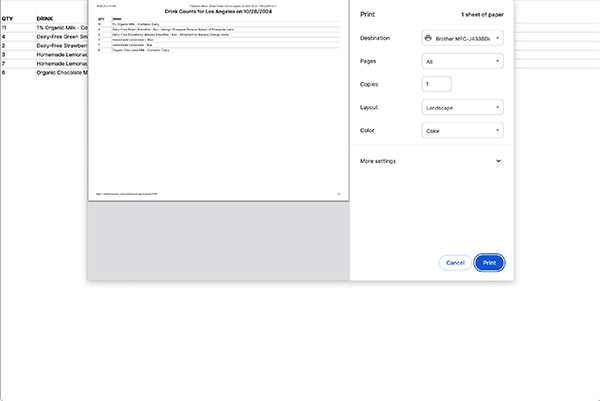This screenshot has width=600, height=401.
Task: Click the 'Pages' label
Action: pos(368,61)
